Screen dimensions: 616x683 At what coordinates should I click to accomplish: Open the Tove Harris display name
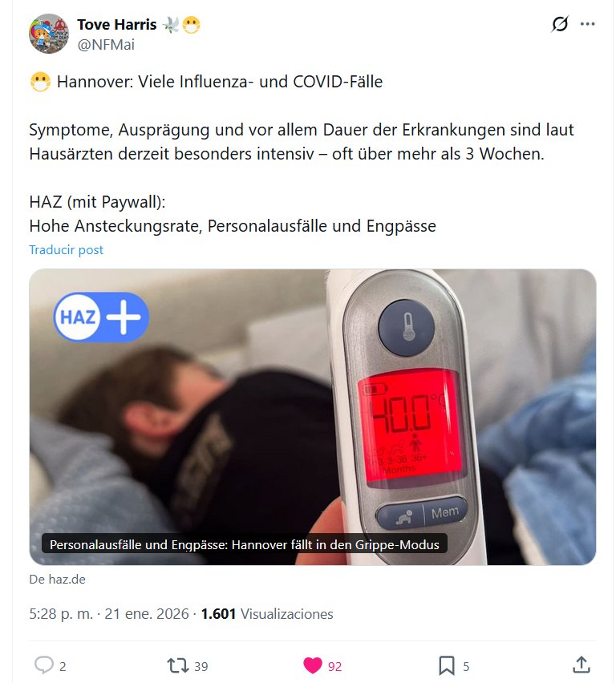click(117, 25)
